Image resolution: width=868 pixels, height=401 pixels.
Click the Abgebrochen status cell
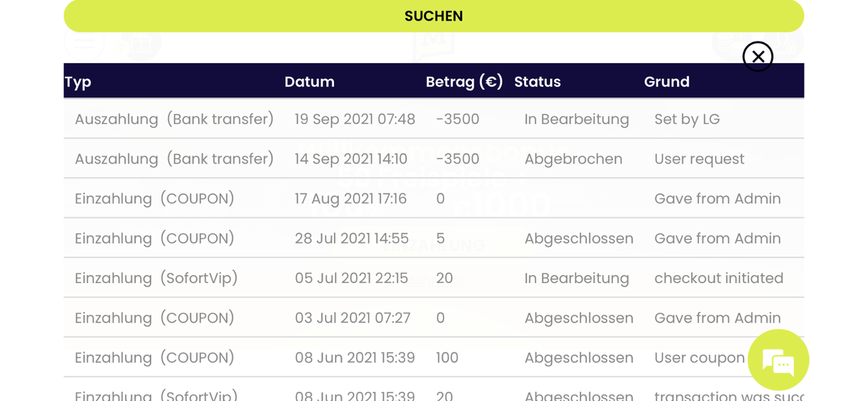click(x=573, y=159)
